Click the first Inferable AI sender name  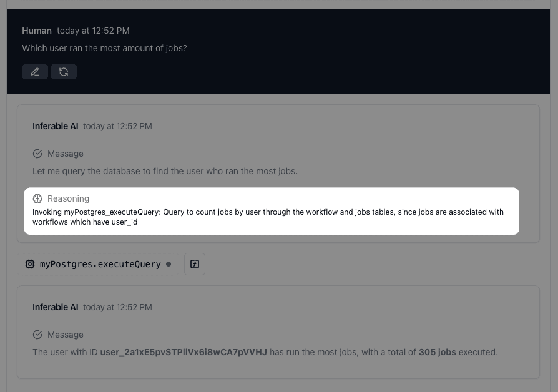coord(55,126)
